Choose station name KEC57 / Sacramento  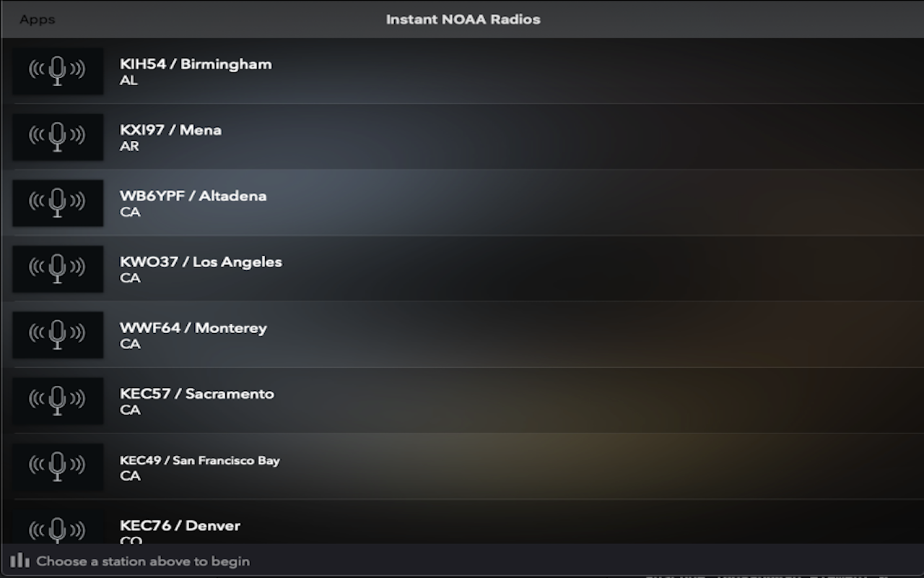pyautogui.click(x=197, y=394)
